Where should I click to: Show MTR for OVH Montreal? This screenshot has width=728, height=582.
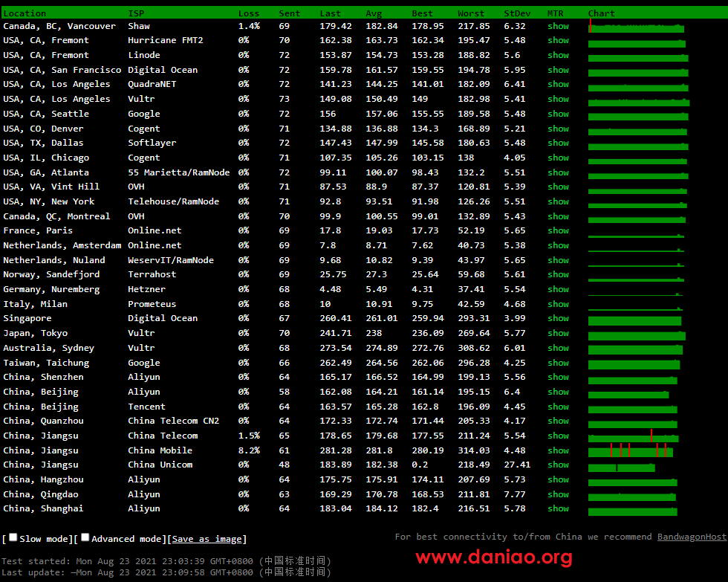pos(558,216)
